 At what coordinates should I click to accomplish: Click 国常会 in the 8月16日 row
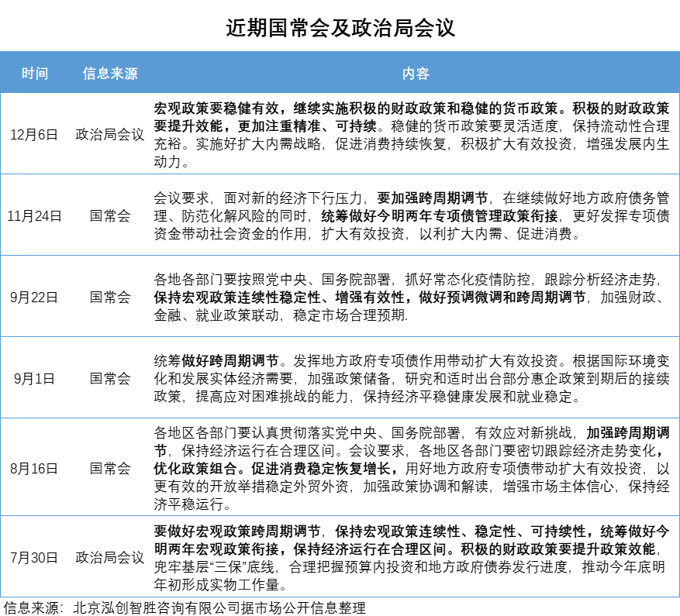tap(110, 467)
